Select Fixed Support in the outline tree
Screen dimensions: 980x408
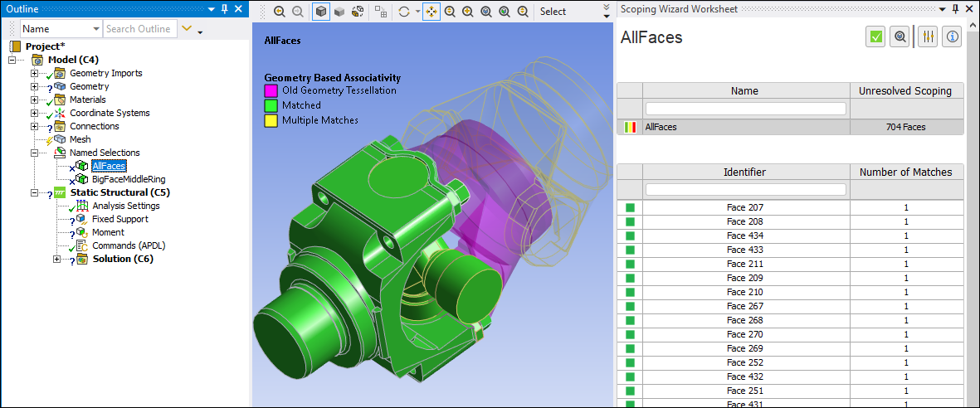119,219
